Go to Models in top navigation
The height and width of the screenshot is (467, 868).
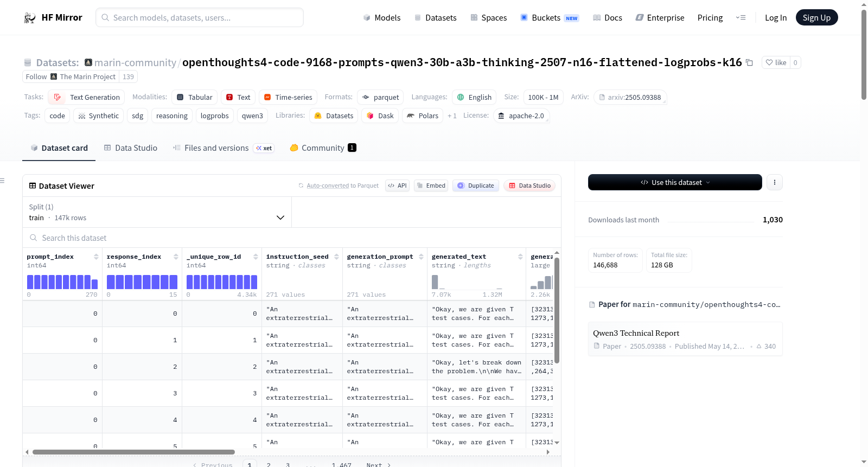(382, 17)
